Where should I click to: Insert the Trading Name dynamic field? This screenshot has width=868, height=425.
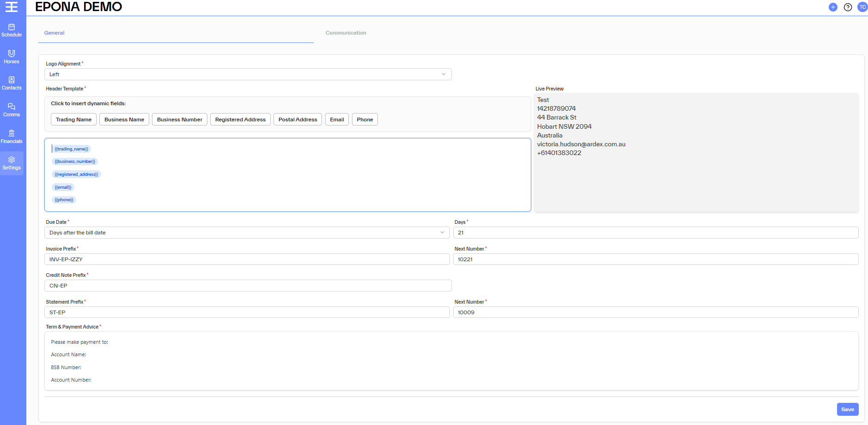tap(73, 120)
